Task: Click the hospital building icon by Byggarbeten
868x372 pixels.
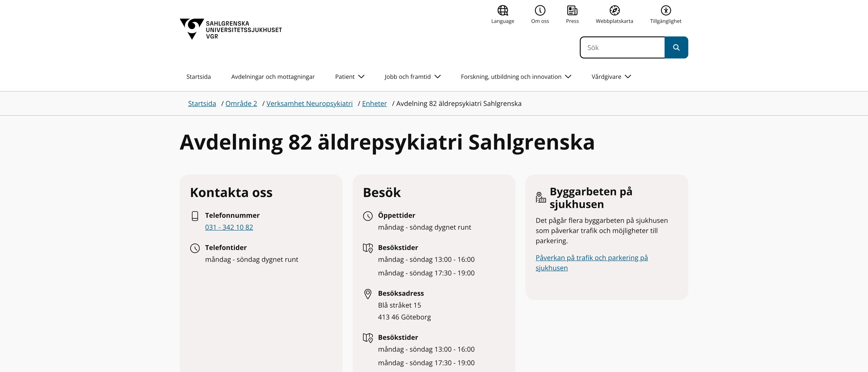Action: pos(540,197)
